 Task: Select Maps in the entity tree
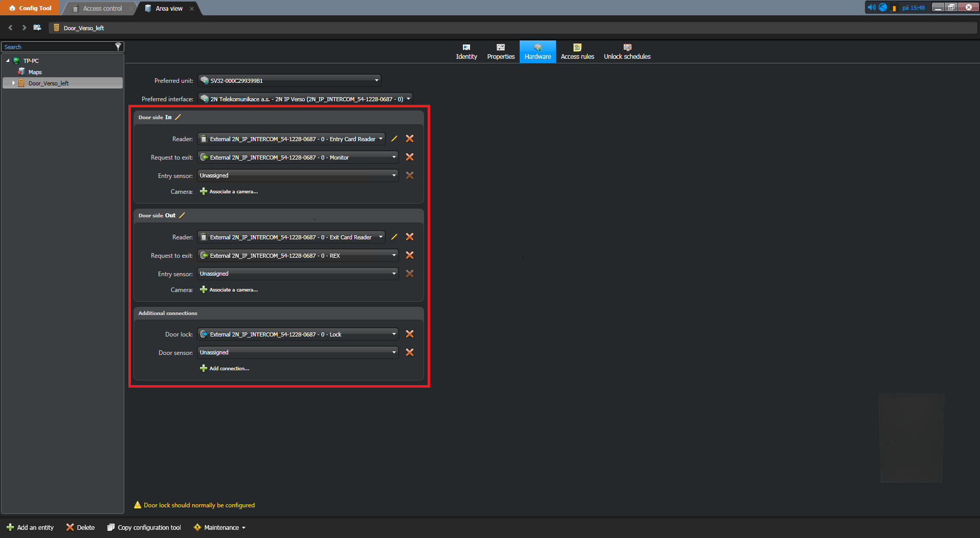click(x=35, y=72)
